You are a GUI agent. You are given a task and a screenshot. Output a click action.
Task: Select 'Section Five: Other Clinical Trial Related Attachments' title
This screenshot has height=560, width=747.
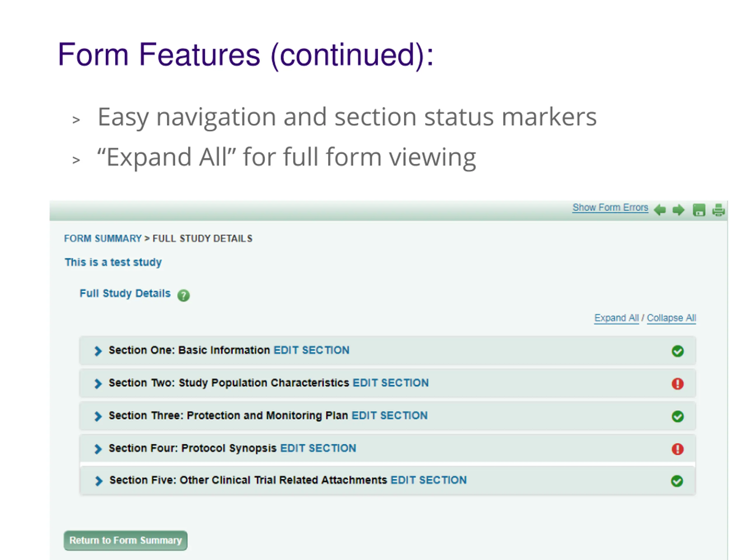point(248,480)
